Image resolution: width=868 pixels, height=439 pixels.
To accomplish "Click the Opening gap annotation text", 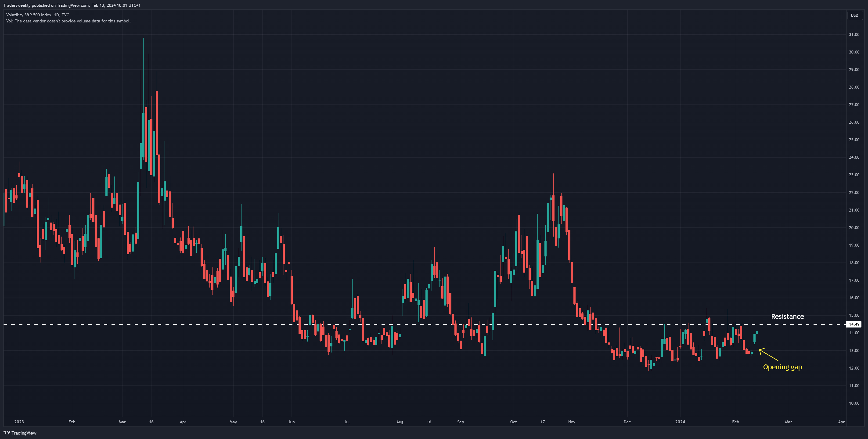I will [782, 367].
